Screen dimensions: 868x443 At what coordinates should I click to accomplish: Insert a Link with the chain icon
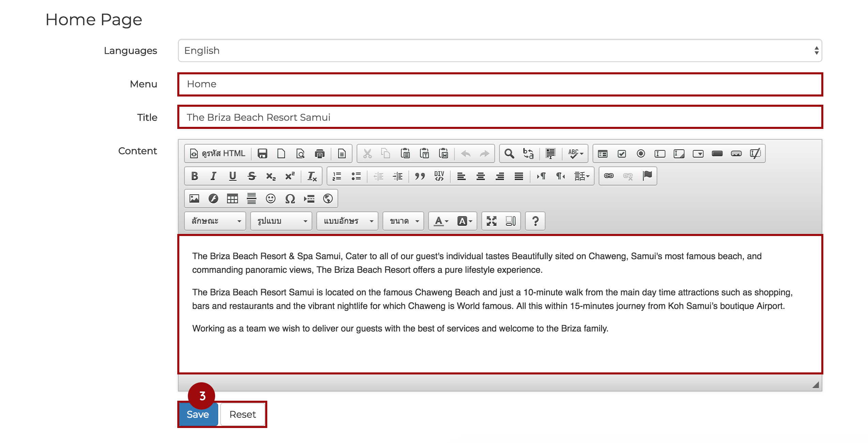click(609, 176)
